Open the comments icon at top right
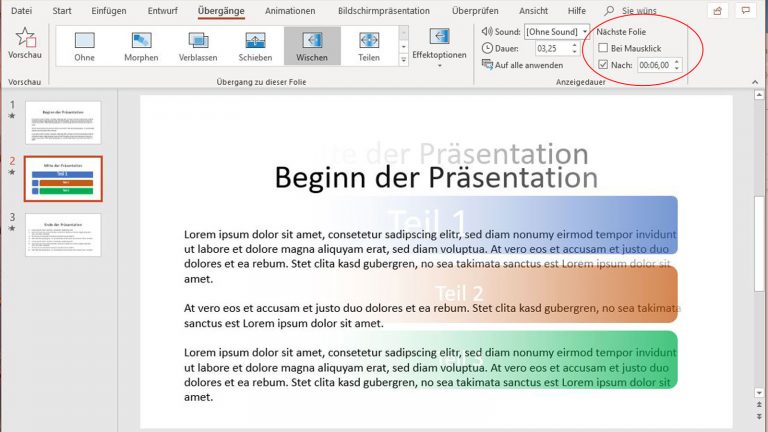Image resolution: width=768 pixels, height=432 pixels. point(747,11)
